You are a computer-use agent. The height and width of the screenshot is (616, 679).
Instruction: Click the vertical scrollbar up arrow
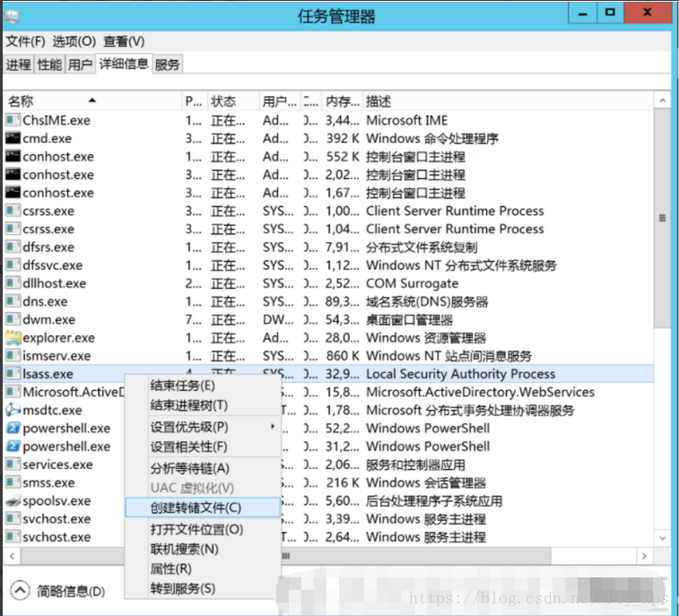pos(662,100)
